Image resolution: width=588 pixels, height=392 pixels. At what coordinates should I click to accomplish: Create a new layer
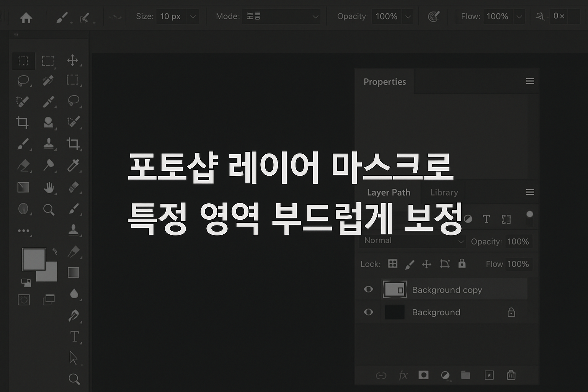coord(489,375)
